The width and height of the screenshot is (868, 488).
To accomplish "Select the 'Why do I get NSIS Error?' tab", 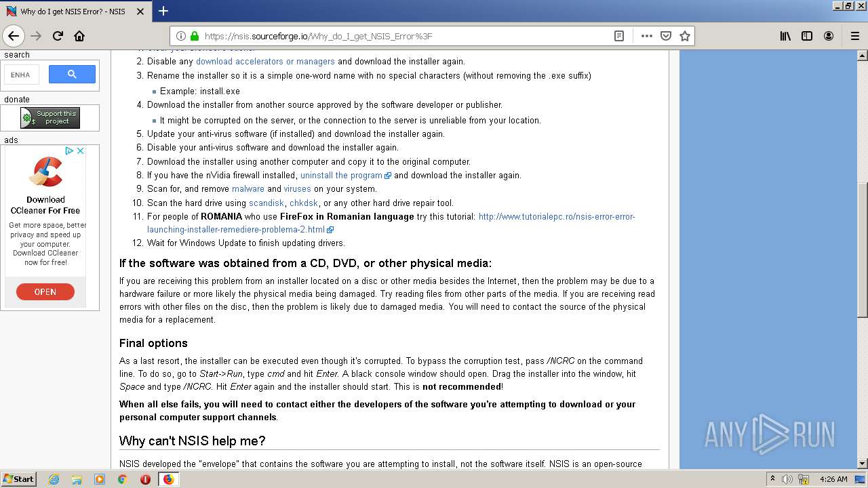I will (76, 12).
